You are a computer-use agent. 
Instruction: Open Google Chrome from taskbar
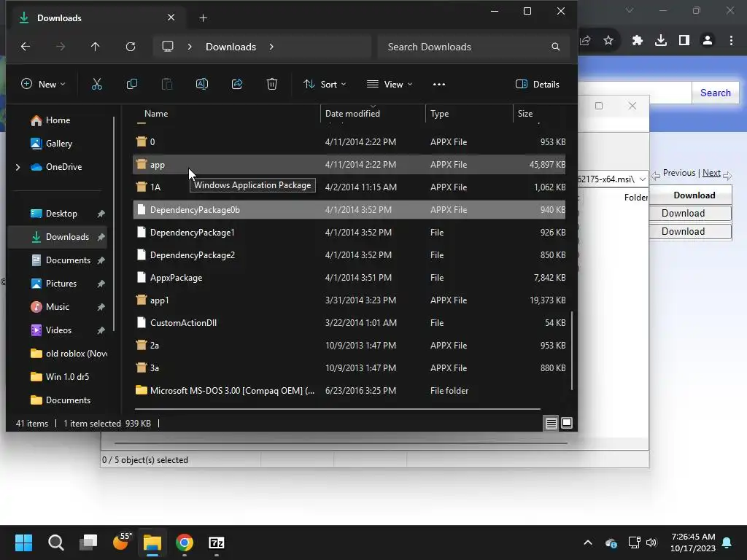185,542
